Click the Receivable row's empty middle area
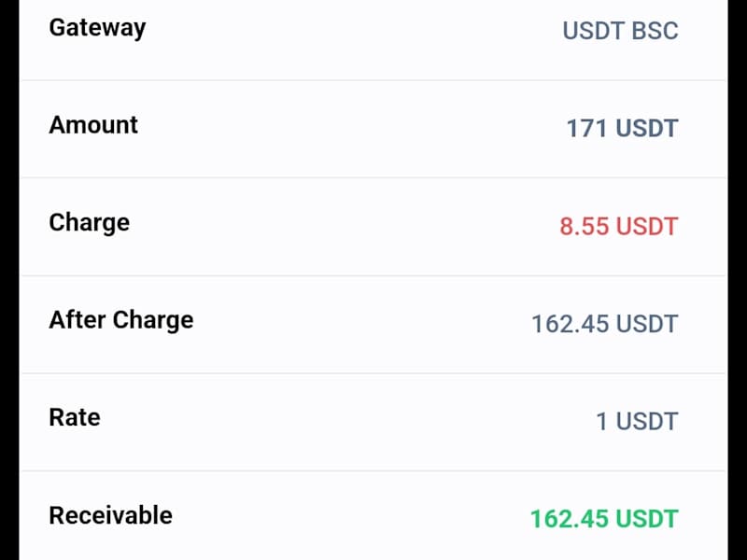Viewport: 747px width, 560px height. click(x=353, y=519)
